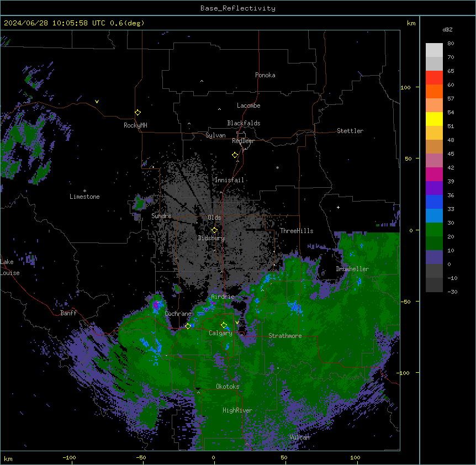Screen dimensions: 476x465
Task: Select the white plus marker north of Drumheller
Action: (338, 207)
